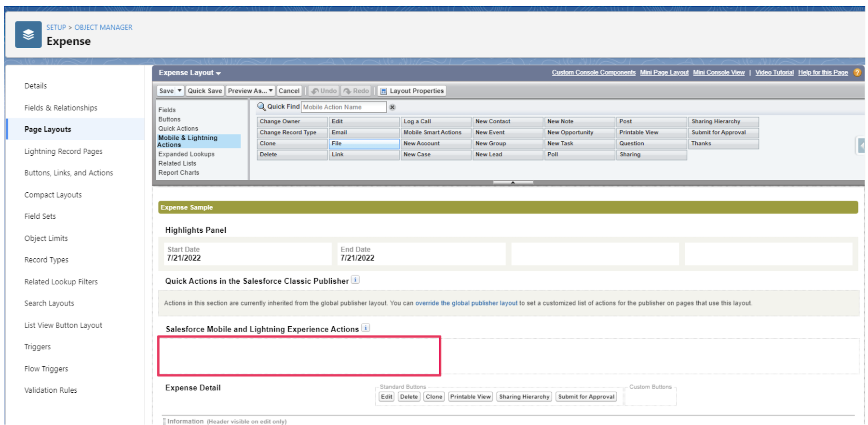Select the New Opportunity action

580,133
